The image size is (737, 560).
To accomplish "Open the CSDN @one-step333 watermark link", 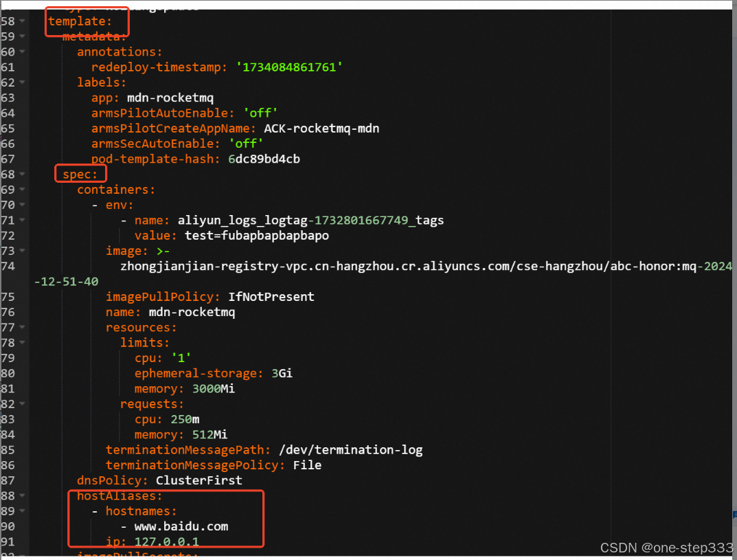I will (665, 548).
